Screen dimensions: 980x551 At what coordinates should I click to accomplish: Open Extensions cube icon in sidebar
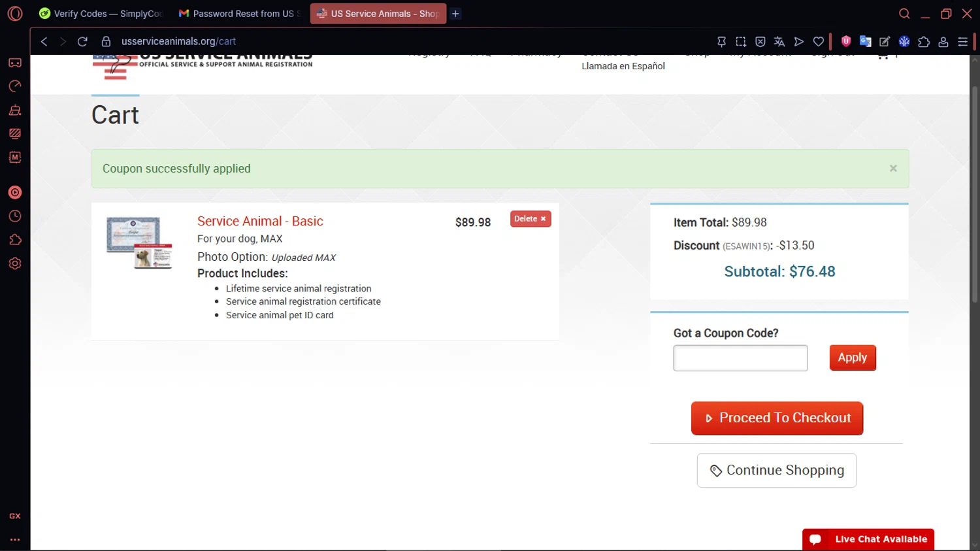tap(15, 240)
